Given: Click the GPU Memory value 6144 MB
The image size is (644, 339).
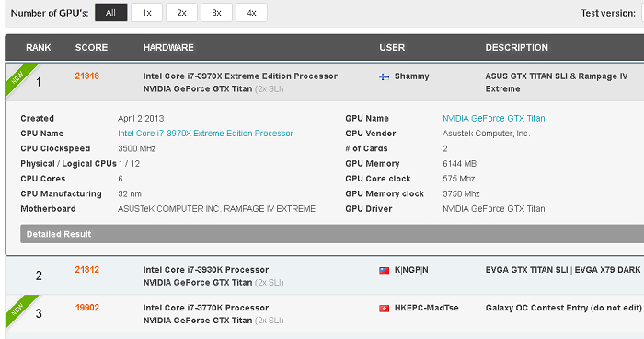Looking at the screenshot, I should tap(460, 164).
